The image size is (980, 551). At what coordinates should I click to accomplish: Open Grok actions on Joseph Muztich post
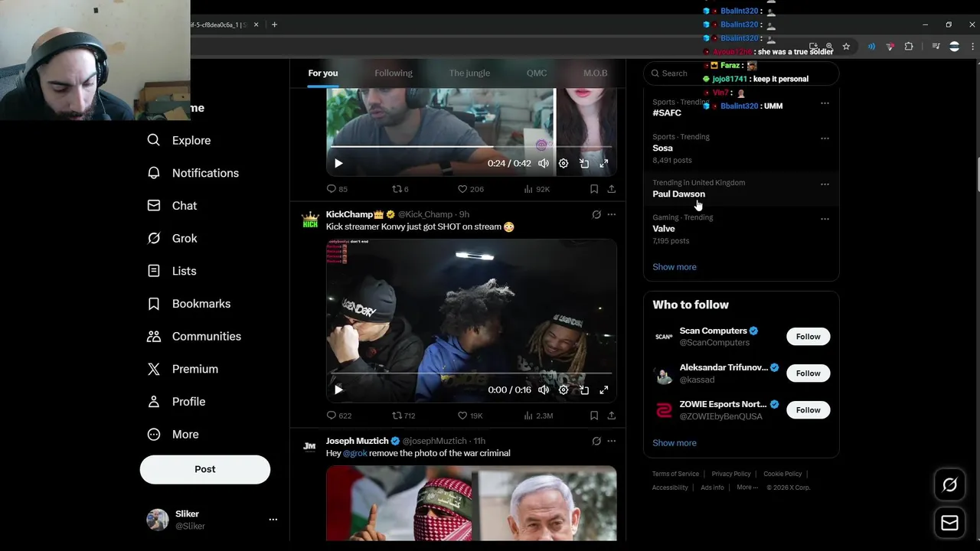pyautogui.click(x=596, y=441)
